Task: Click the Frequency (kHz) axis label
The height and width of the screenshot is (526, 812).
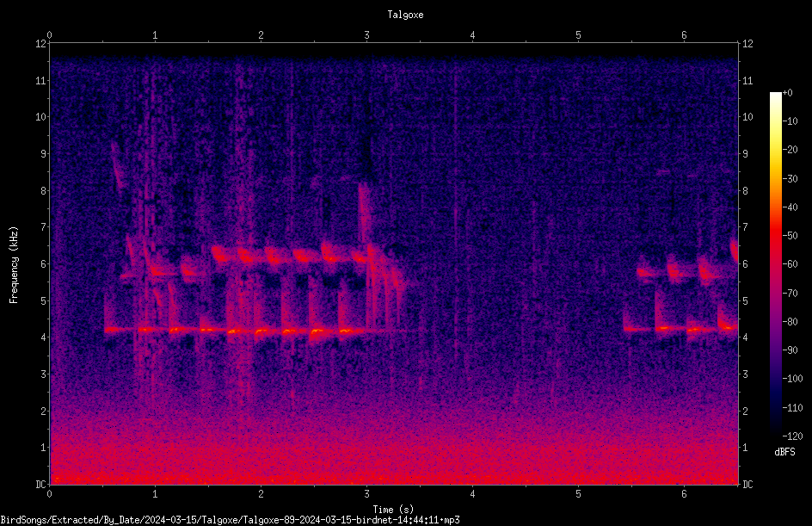Action: click(14, 265)
